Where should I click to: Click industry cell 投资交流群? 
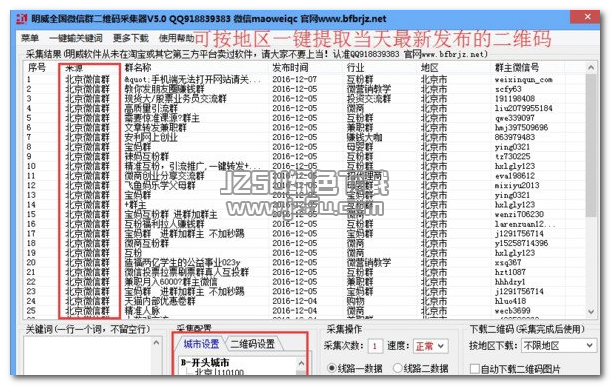click(369, 99)
